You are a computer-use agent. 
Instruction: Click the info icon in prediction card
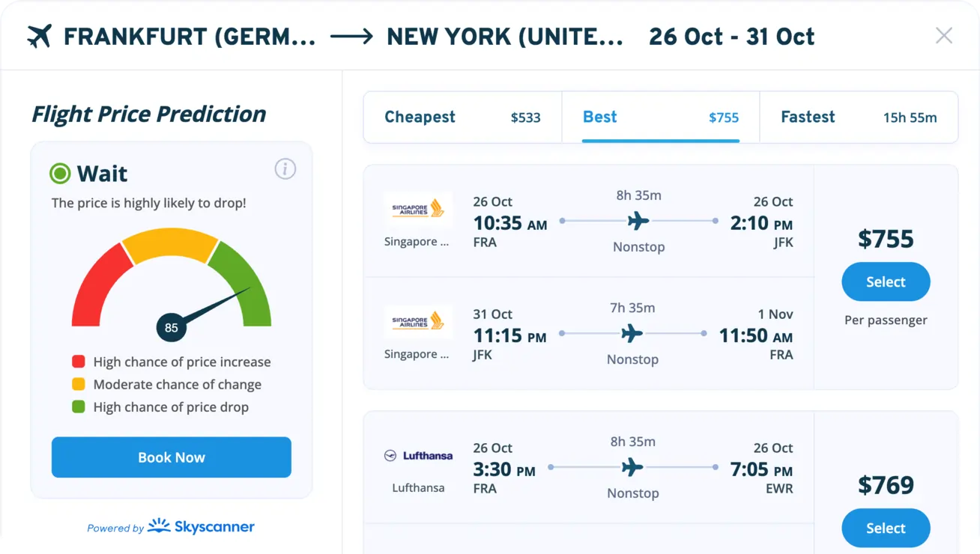click(x=285, y=169)
